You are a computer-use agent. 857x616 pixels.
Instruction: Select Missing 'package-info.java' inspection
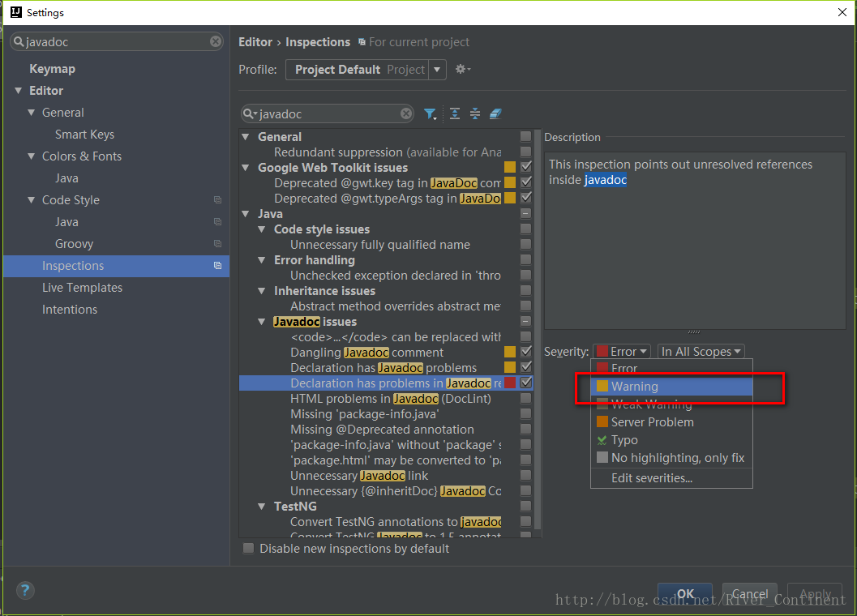[x=365, y=413]
